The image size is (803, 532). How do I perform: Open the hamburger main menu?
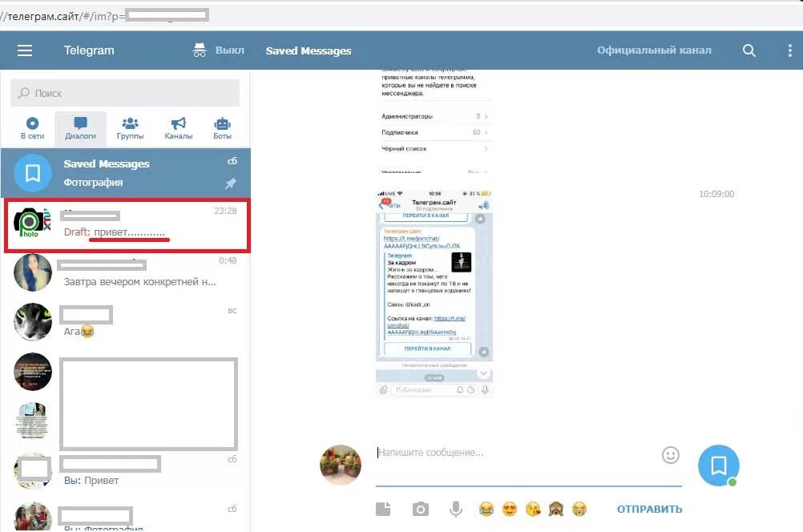25,50
